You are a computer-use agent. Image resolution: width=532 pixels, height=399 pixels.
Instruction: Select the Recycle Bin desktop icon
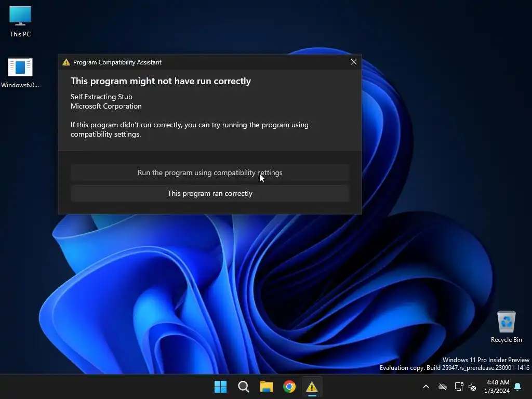506,327
